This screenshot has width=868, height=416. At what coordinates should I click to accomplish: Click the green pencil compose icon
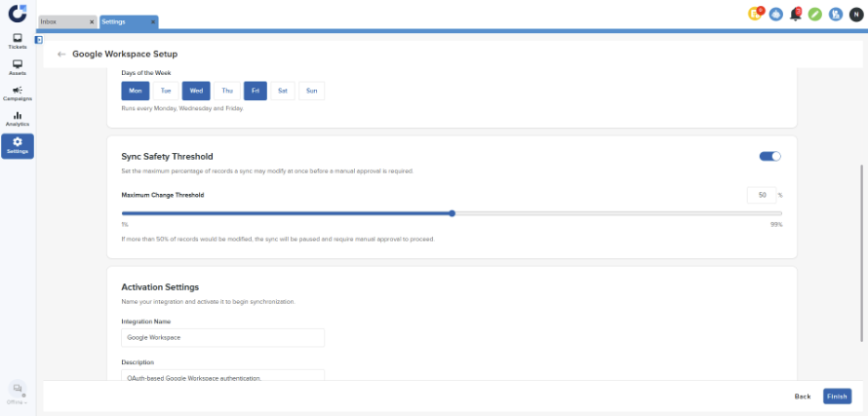click(815, 14)
